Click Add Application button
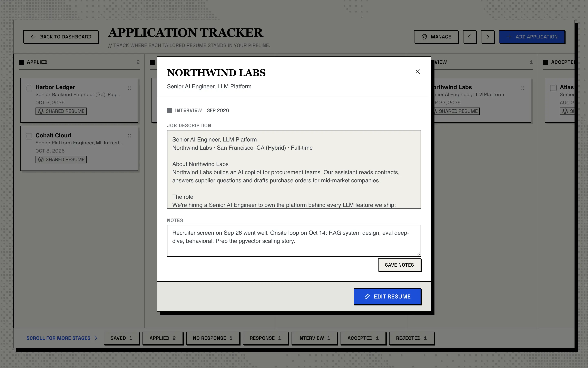 click(x=532, y=37)
